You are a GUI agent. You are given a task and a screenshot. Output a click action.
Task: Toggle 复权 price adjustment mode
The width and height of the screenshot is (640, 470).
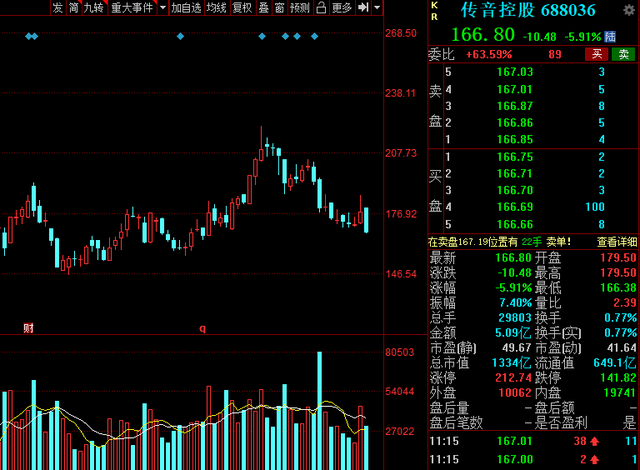coord(242,7)
